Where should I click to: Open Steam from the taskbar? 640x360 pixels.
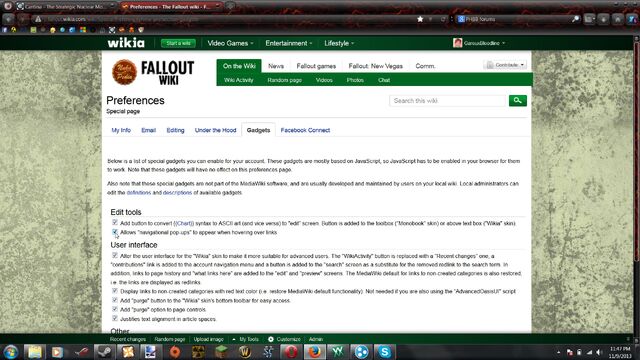click(x=104, y=352)
